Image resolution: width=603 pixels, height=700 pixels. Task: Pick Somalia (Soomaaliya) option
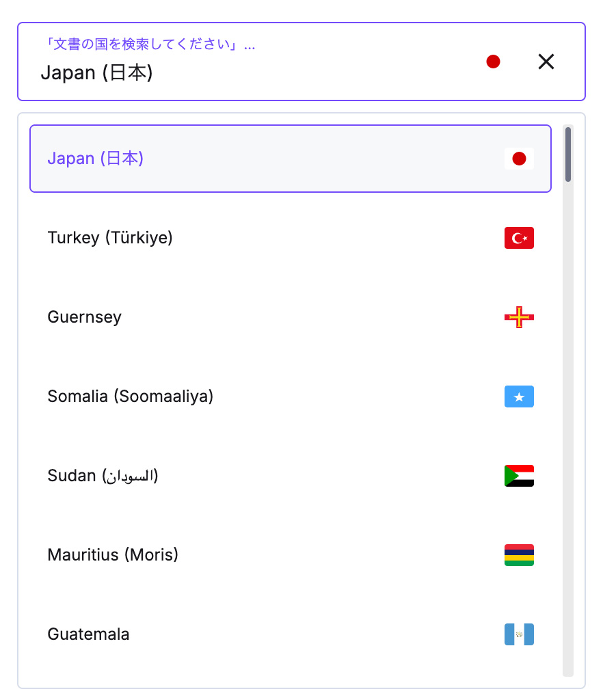click(x=291, y=396)
